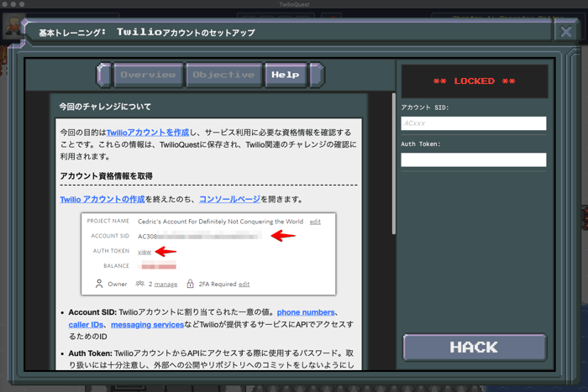Open the messaging services link
588x392 pixels.
(x=147, y=325)
